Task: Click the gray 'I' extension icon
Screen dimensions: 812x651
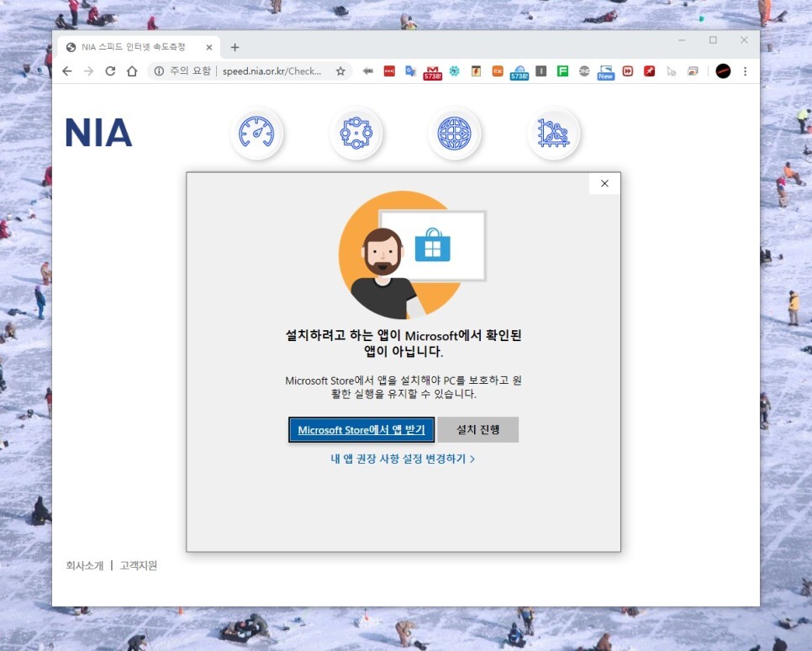Action: pyautogui.click(x=541, y=71)
